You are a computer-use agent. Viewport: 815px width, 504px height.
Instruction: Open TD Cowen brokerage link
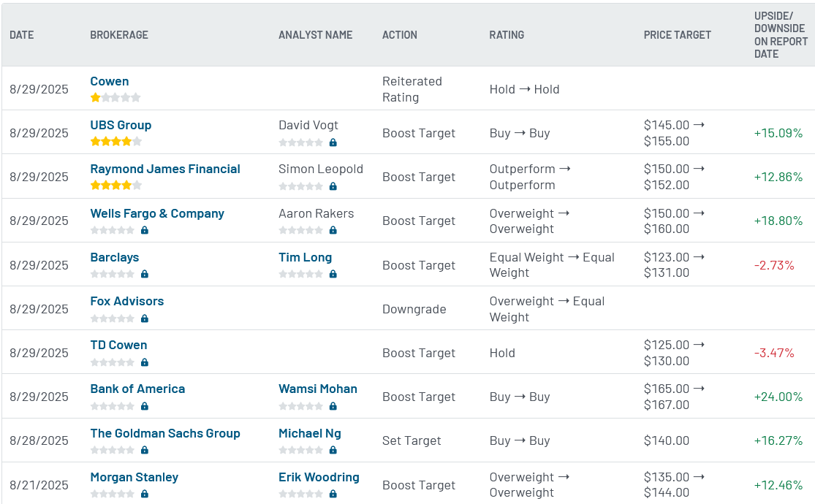point(118,345)
